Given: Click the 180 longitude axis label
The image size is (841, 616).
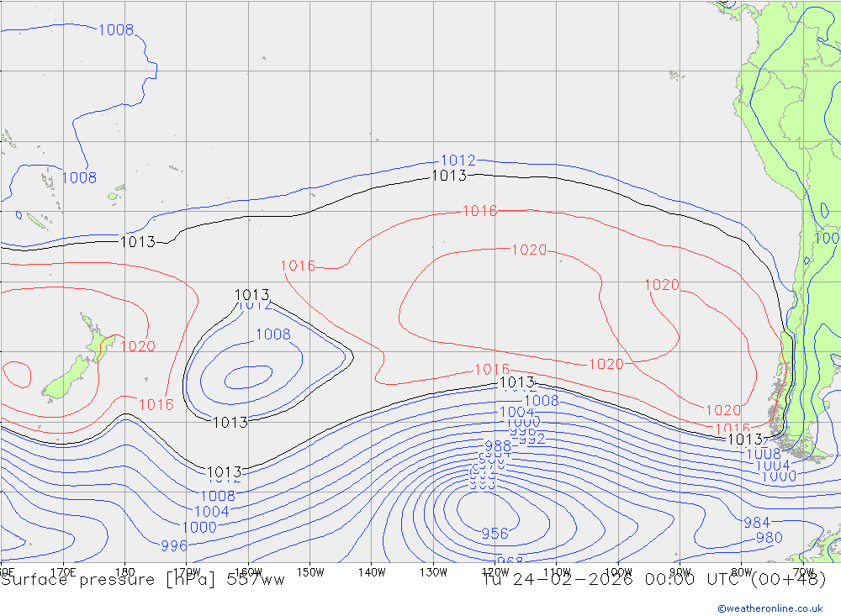Looking at the screenshot, I should tap(125, 572).
